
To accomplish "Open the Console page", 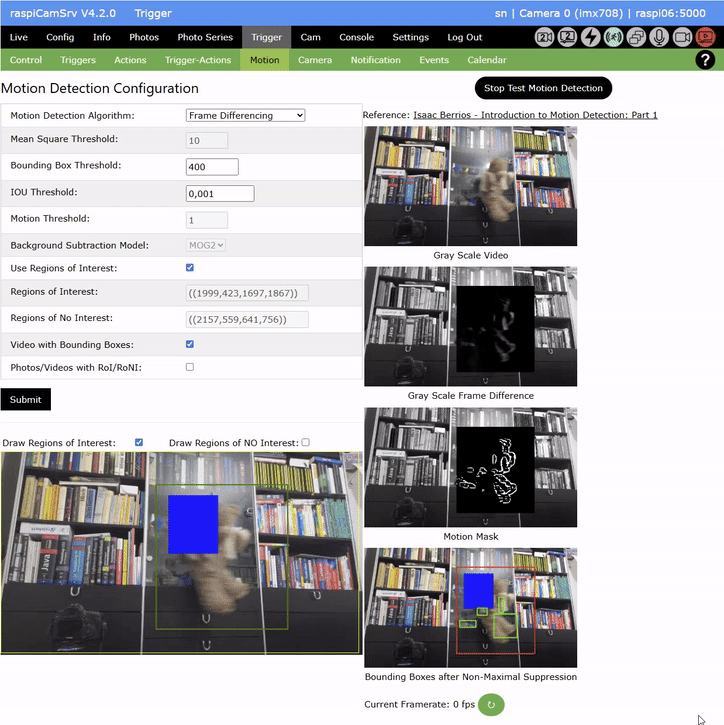I will (x=356, y=37).
